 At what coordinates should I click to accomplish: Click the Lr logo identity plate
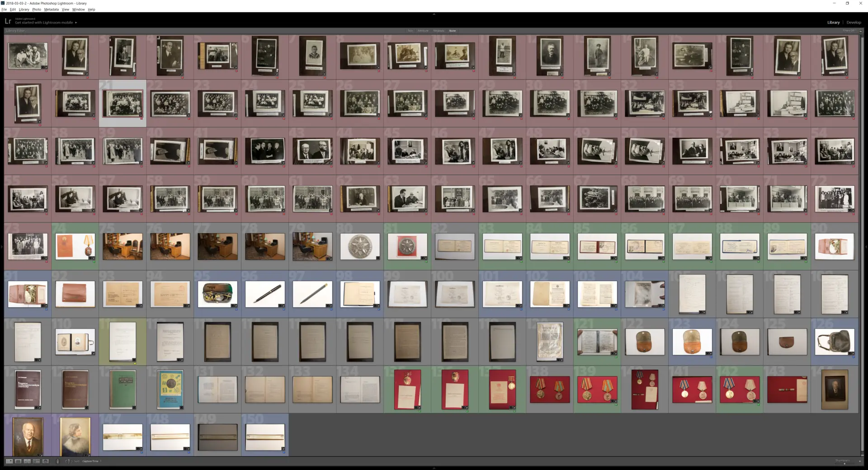tap(8, 21)
